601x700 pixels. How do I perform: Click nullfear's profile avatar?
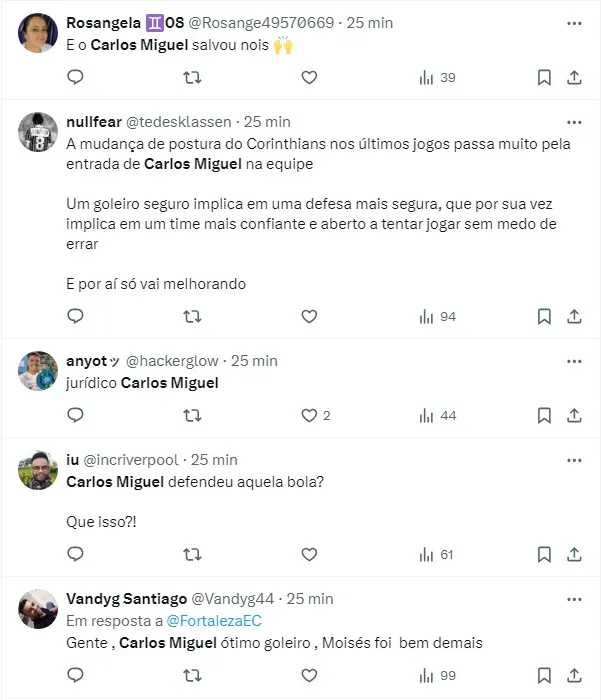coord(38,131)
